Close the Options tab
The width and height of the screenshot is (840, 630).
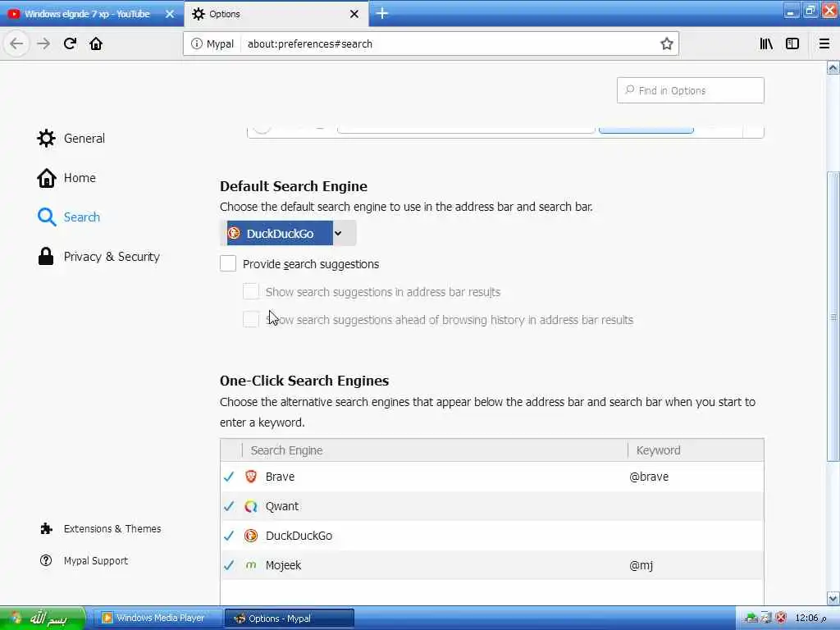pos(354,14)
